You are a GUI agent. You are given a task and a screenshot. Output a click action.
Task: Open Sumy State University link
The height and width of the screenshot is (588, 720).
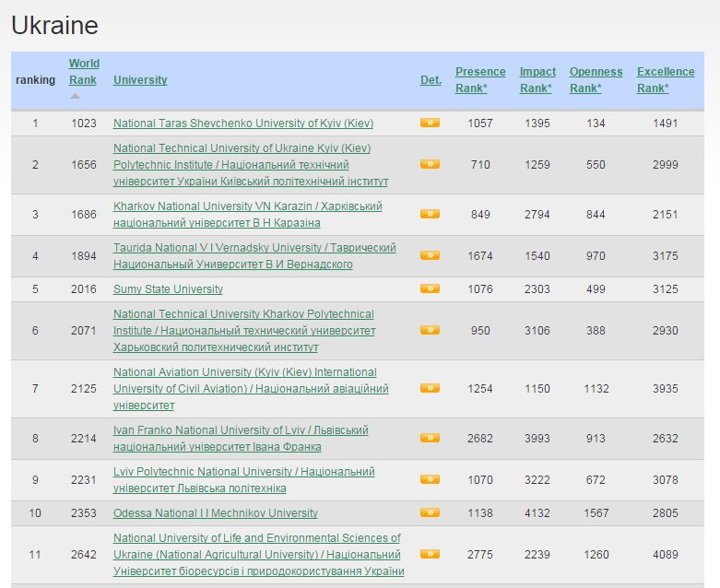coord(168,288)
